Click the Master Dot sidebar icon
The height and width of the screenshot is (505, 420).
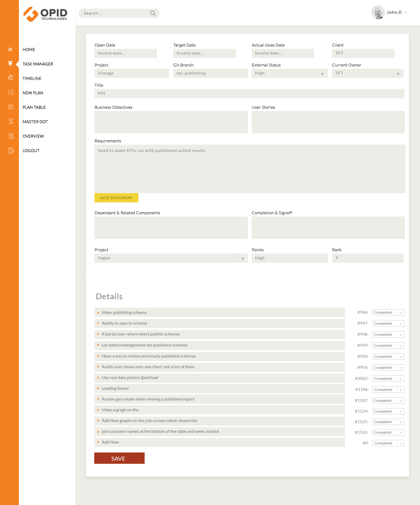click(11, 121)
